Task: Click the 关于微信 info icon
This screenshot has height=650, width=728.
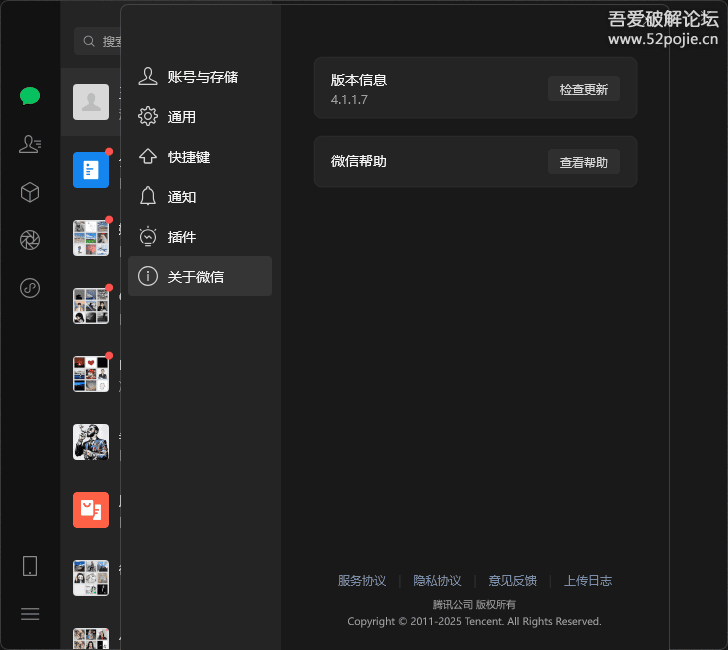Action: pos(148,276)
